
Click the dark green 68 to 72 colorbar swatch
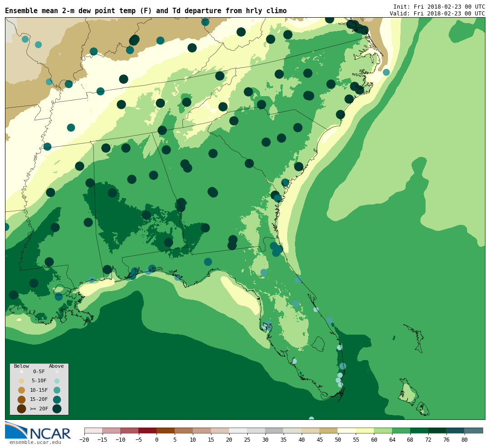tap(419, 430)
